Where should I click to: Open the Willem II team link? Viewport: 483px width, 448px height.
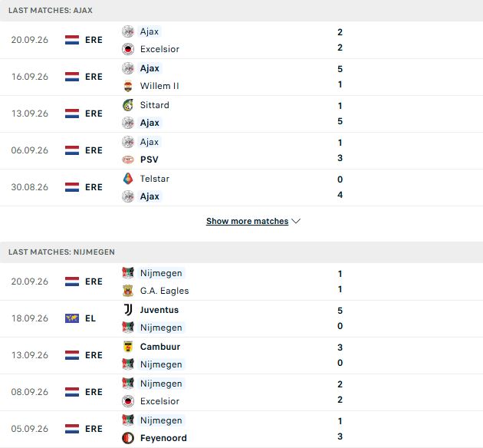click(159, 86)
